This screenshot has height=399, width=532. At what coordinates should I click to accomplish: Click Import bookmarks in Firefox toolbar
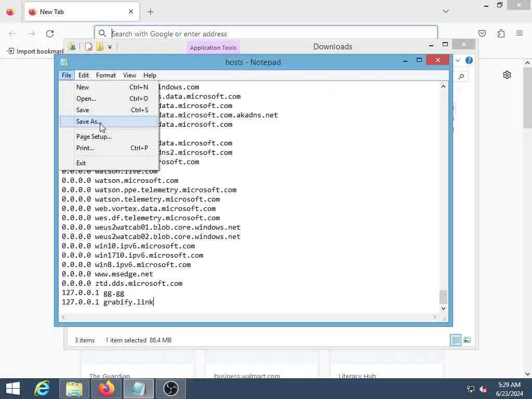pos(35,51)
